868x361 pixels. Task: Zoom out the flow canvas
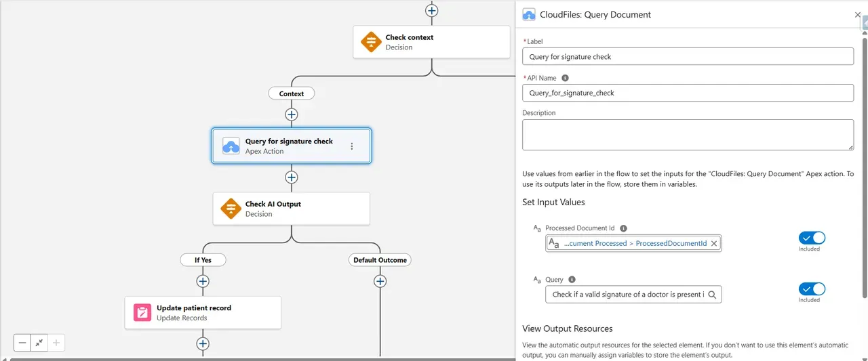[x=22, y=343]
